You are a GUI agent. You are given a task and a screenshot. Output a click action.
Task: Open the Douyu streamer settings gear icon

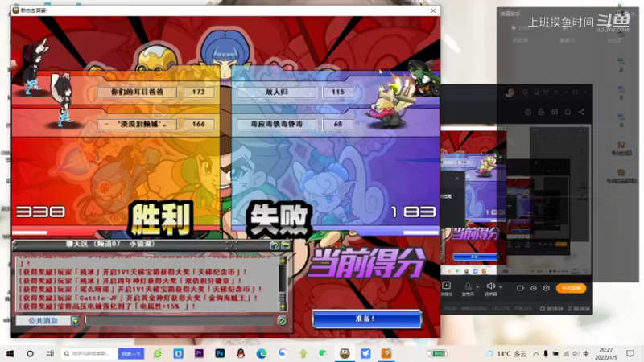coord(547,288)
